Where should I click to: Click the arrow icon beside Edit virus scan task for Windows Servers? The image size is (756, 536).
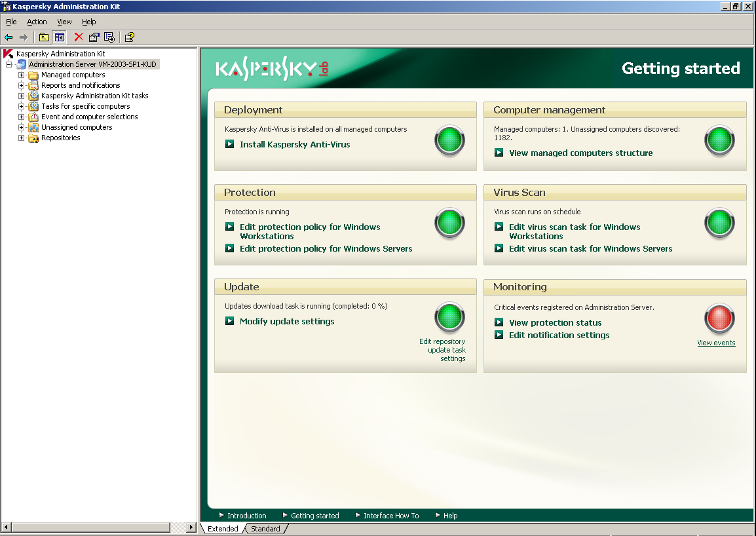[x=499, y=248]
